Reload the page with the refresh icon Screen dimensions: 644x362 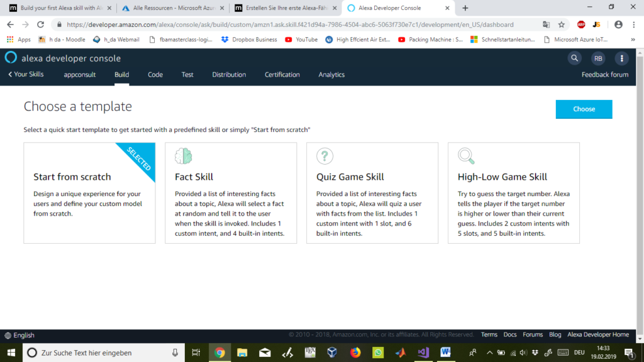[40, 25]
